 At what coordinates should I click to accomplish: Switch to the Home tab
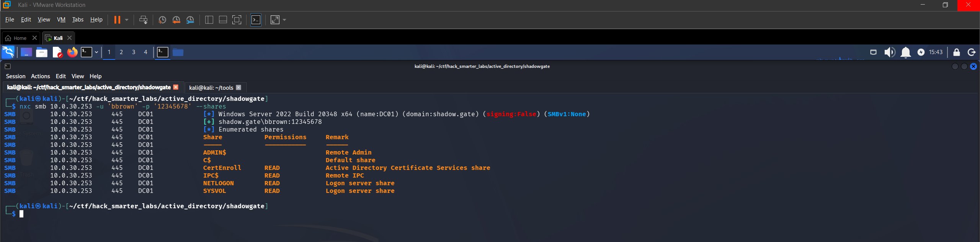16,38
